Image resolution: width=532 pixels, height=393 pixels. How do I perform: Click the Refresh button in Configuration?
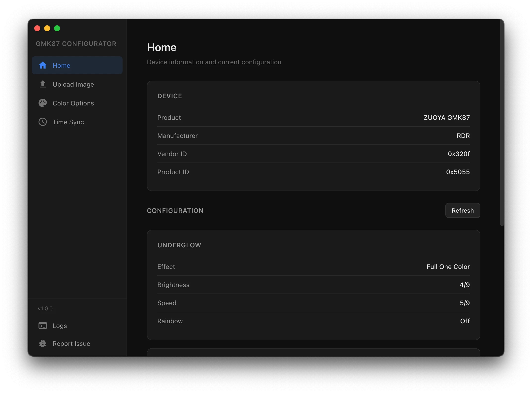463,210
